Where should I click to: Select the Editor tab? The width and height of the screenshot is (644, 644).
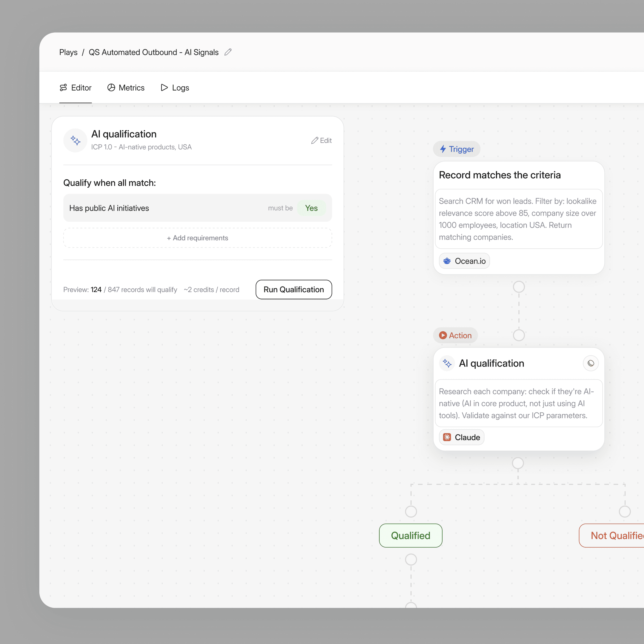[x=76, y=88]
